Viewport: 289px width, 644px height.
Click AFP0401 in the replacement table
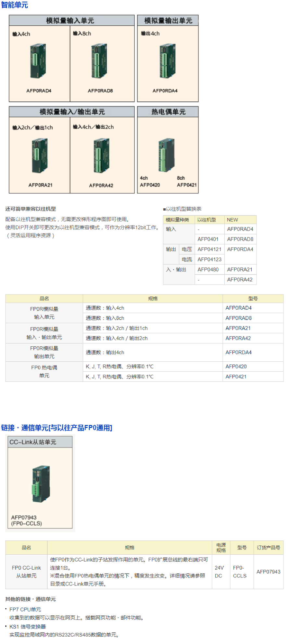point(208,239)
